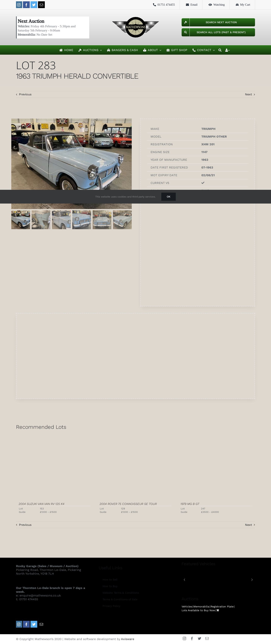The width and height of the screenshot is (271, 644).
Task: Open Registration Plate link in footer
Action: pyautogui.click(x=222, y=606)
